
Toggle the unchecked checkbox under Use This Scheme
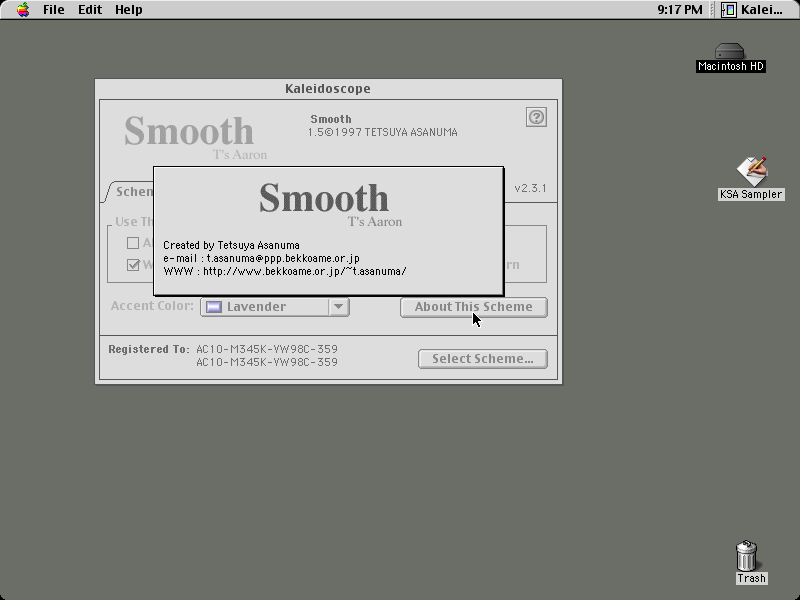[133, 243]
